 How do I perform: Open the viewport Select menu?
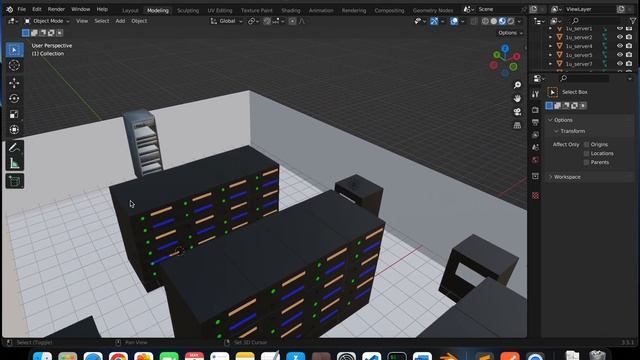click(x=102, y=21)
